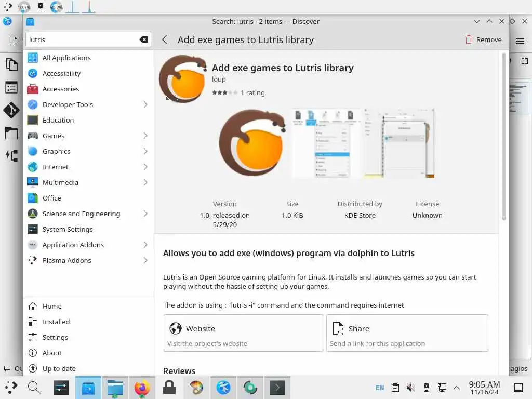Screen dimensions: 532x399
Task: Open the Up to date updates page
Action: (88, 368)
